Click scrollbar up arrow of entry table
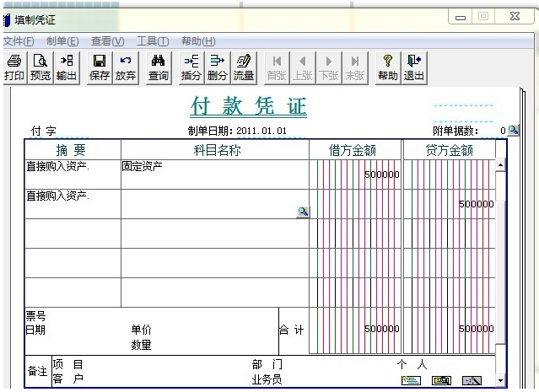 click(x=500, y=165)
